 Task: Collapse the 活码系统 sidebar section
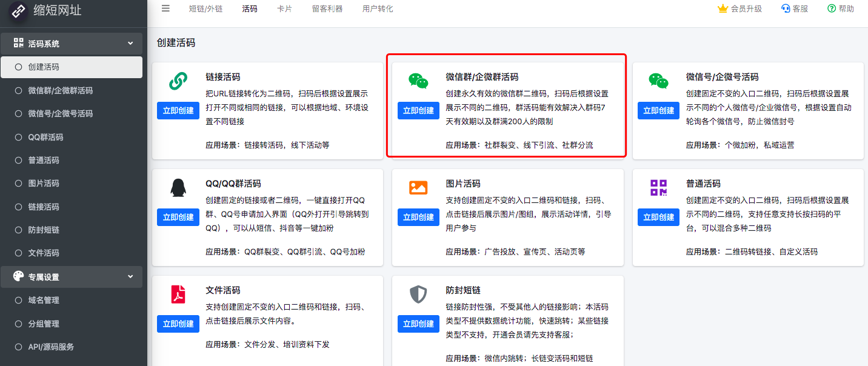[x=130, y=44]
